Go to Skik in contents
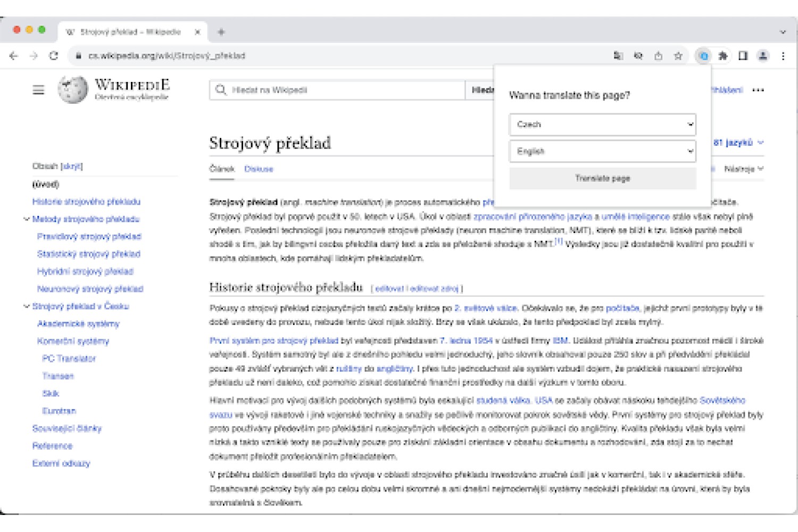 tap(51, 394)
